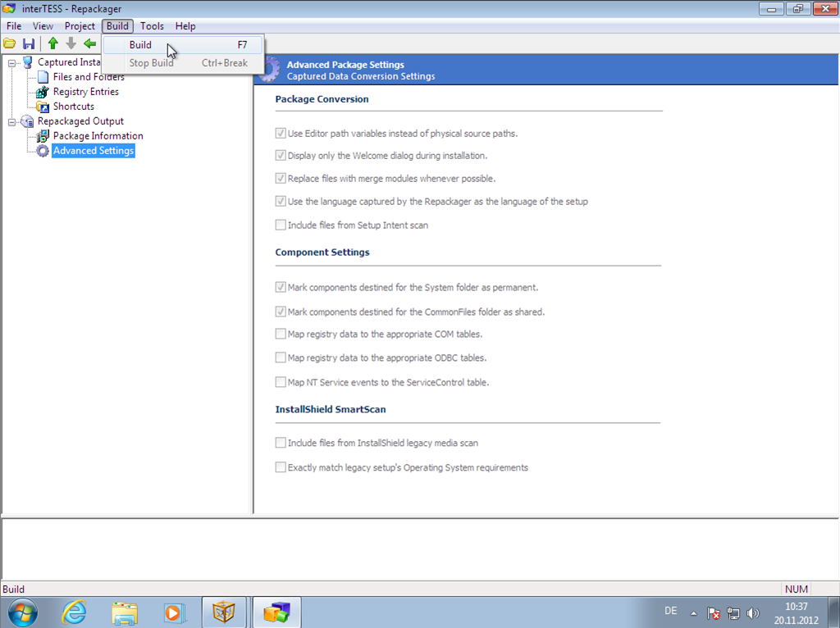Click the green back arrow toolbar icon
This screenshot has height=628, width=840.
tap(89, 43)
